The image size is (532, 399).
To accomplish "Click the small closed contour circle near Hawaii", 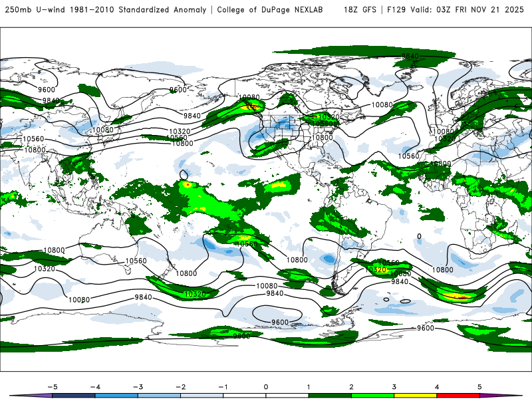I will point(184,175).
